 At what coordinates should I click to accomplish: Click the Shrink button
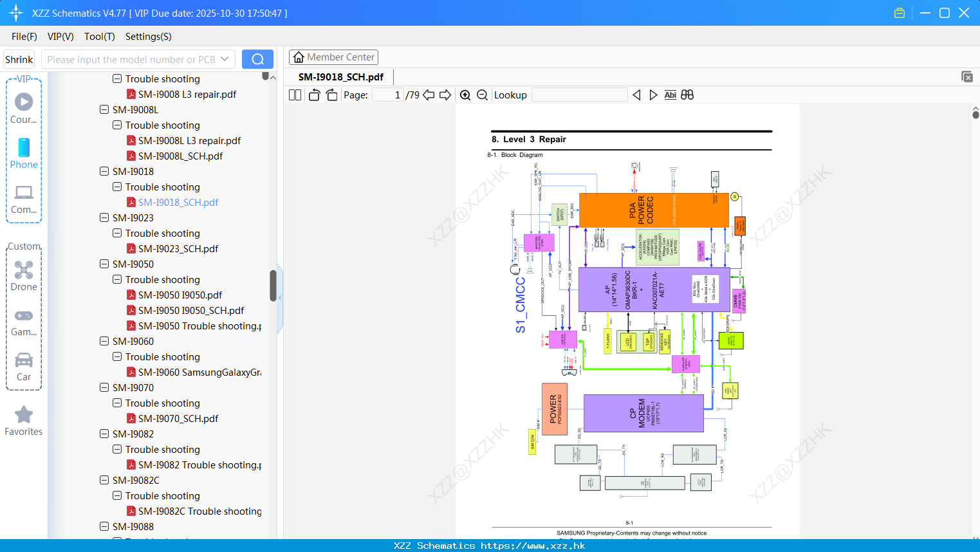(19, 59)
